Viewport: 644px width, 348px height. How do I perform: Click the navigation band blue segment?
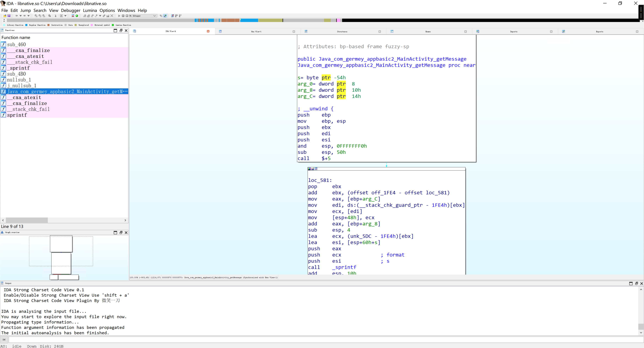tap(249, 20)
